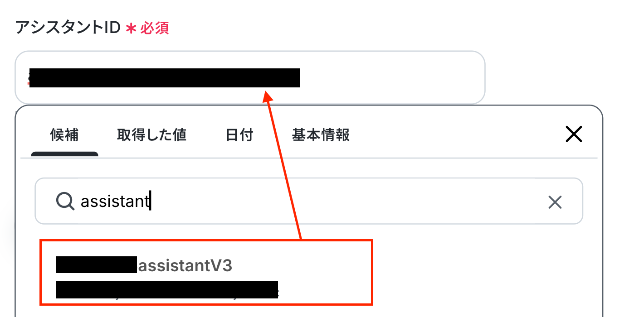
Task: Click inside the アシスタントID input field
Action: click(x=250, y=77)
